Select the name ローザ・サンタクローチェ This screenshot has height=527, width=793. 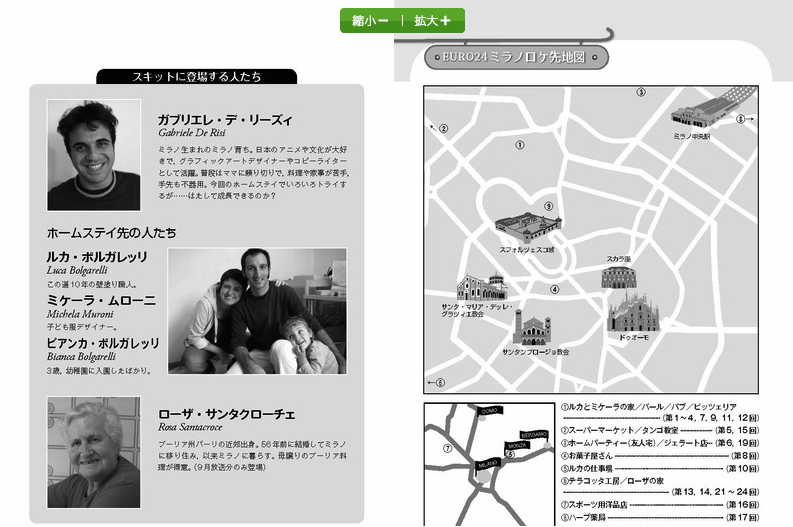[227, 415]
